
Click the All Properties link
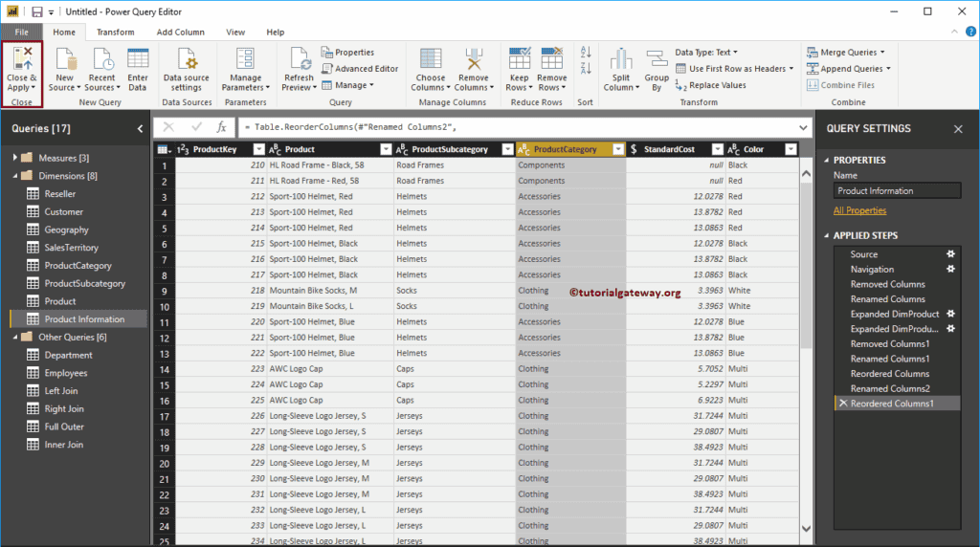[x=859, y=210]
